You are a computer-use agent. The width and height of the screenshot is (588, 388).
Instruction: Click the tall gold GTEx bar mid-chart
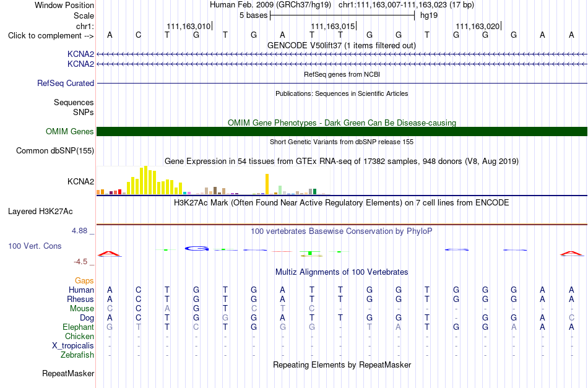(x=267, y=184)
